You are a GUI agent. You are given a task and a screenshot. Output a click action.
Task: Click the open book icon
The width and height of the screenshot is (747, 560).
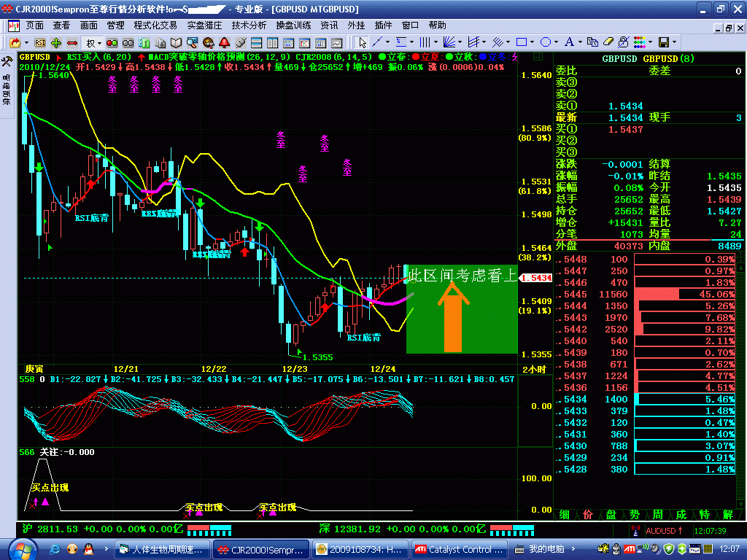click(x=177, y=43)
